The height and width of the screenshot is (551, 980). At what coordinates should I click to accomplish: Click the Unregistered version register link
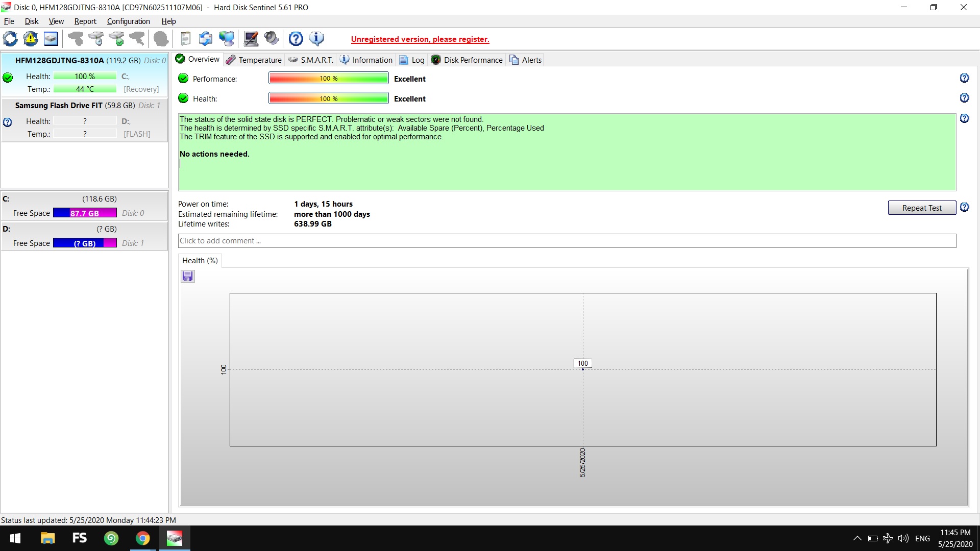(420, 39)
